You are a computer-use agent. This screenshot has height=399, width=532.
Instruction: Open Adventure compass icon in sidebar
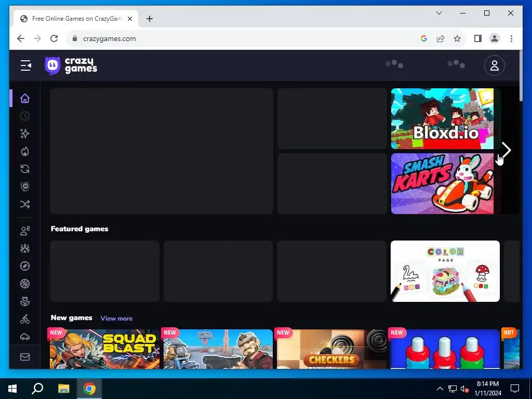[25, 266]
